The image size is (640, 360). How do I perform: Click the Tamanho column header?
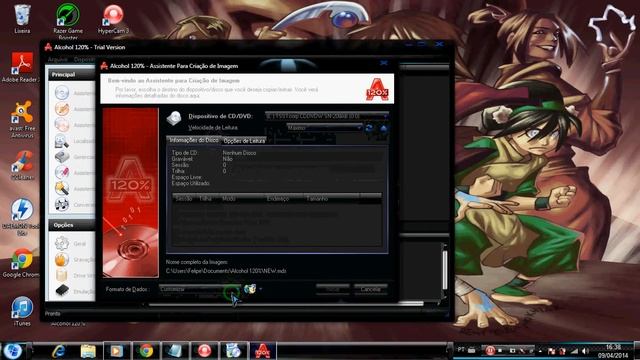coord(331,198)
